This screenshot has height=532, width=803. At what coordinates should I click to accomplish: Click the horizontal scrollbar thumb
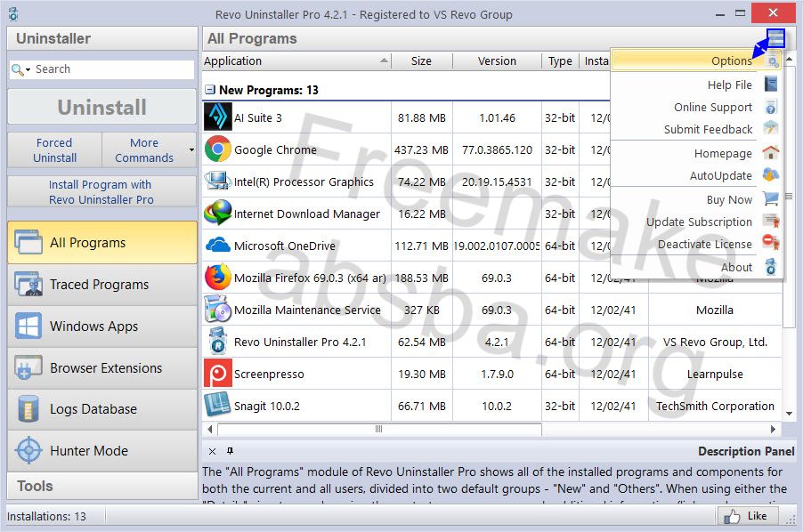coord(379,429)
